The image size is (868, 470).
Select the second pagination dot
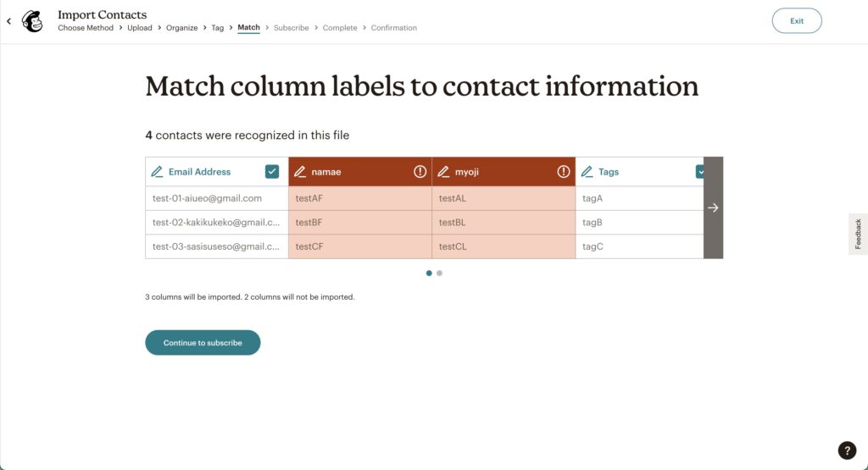coord(440,274)
